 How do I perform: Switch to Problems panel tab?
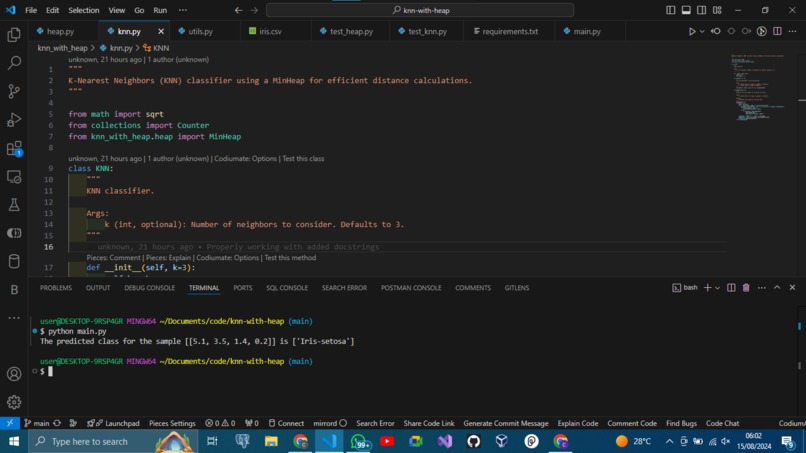[x=56, y=288]
